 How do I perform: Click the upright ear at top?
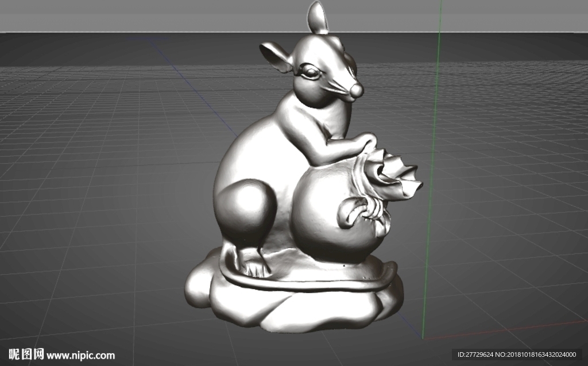(318, 17)
